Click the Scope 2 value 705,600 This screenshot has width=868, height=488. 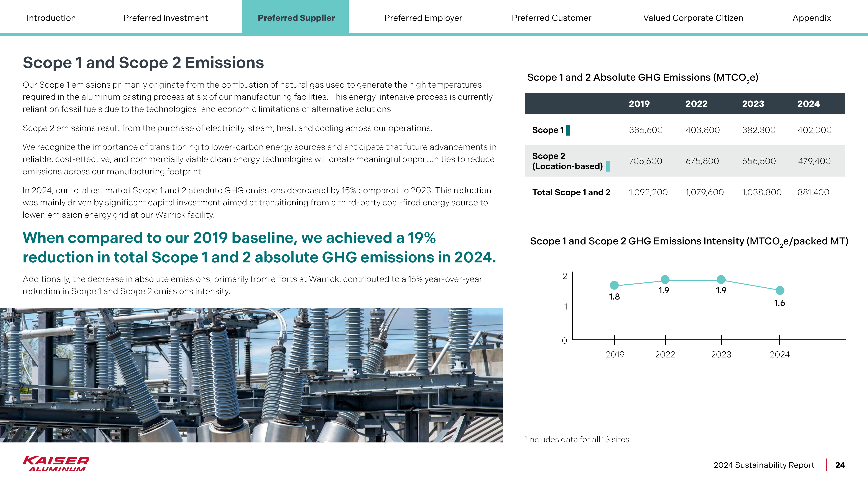coord(646,161)
